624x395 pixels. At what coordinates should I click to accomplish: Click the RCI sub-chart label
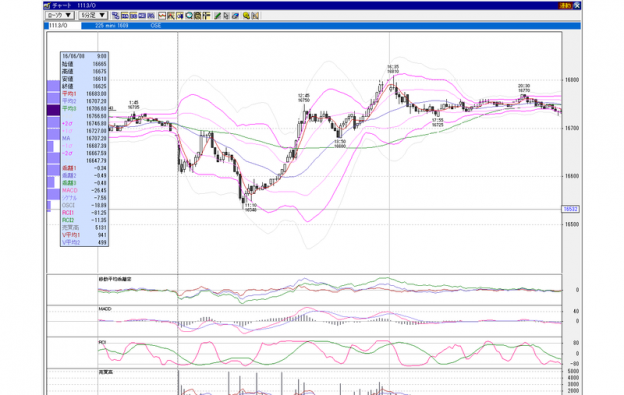click(x=102, y=342)
